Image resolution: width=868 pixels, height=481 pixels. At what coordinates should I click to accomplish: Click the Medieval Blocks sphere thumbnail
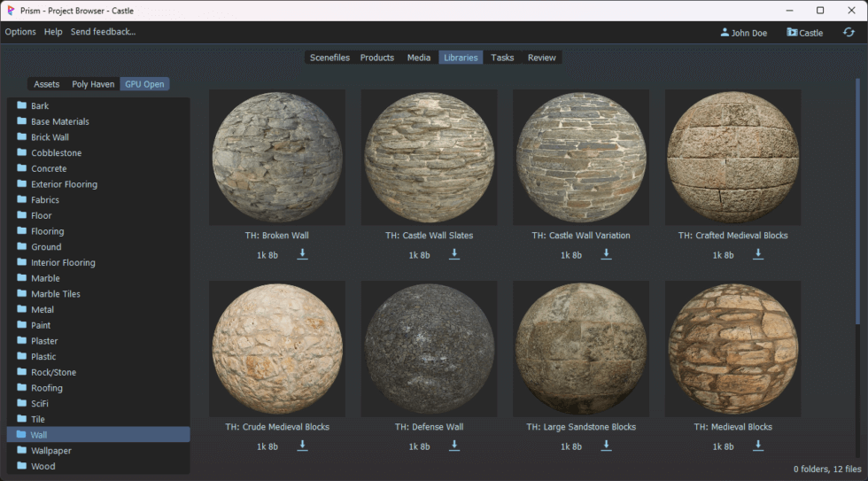(732, 349)
